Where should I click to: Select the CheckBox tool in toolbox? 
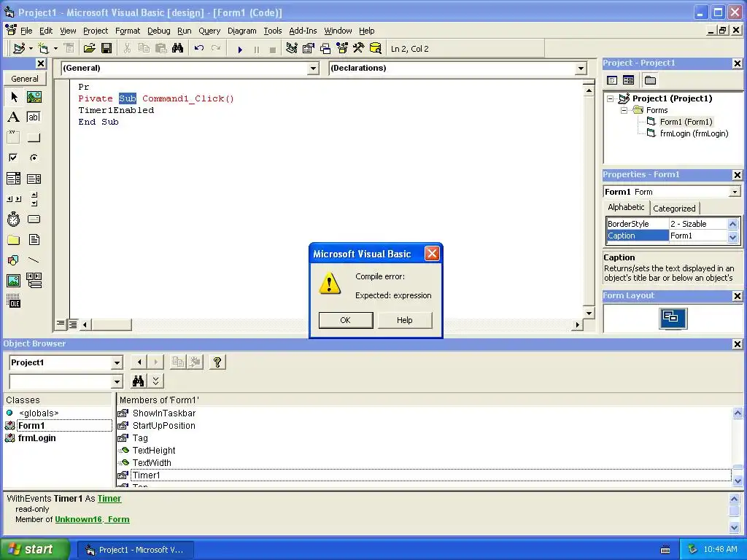14,157
